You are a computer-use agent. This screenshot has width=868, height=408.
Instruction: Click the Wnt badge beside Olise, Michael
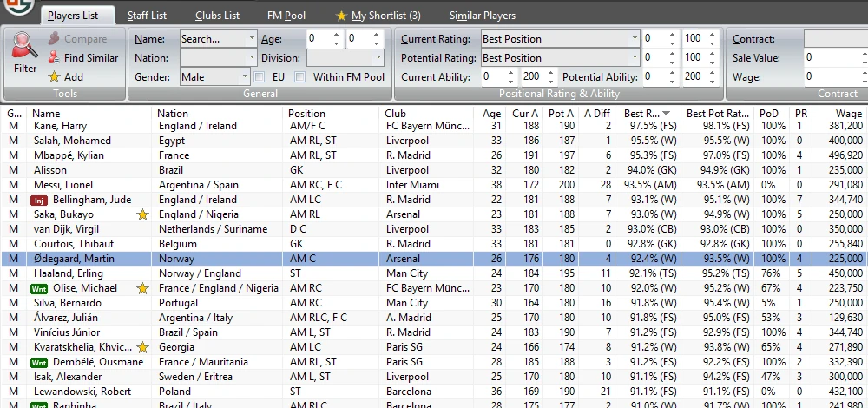39,288
